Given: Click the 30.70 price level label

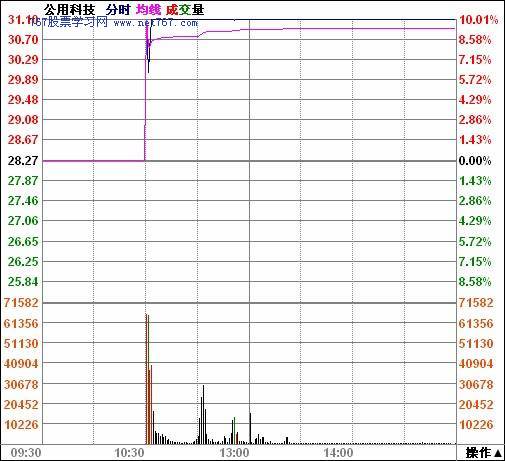Looking at the screenshot, I should 23,40.
